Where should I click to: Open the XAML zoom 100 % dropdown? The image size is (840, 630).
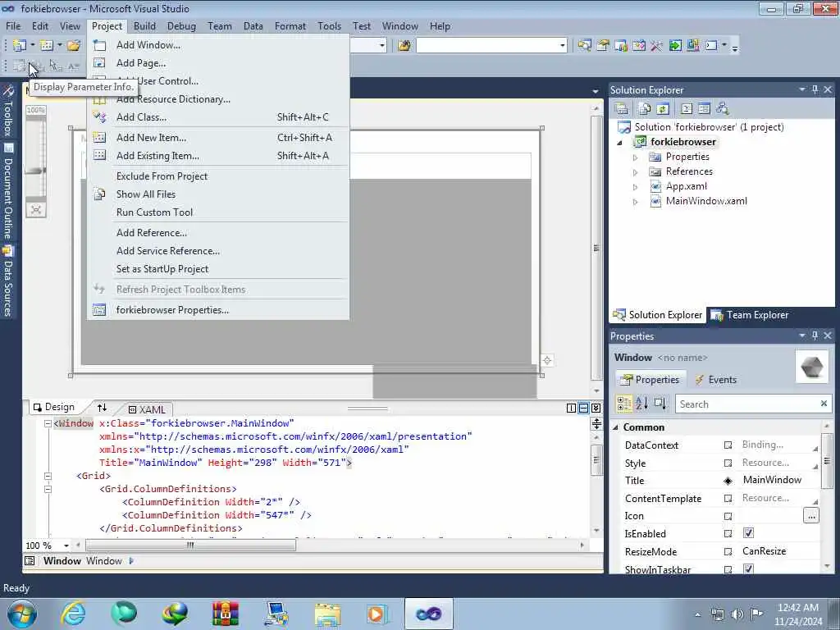tap(66, 546)
